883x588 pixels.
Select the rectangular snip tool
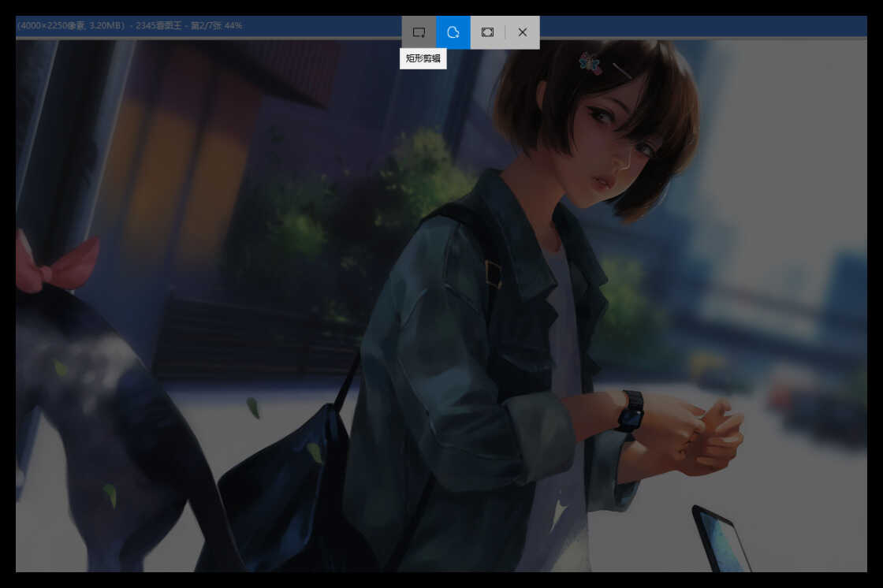point(419,32)
